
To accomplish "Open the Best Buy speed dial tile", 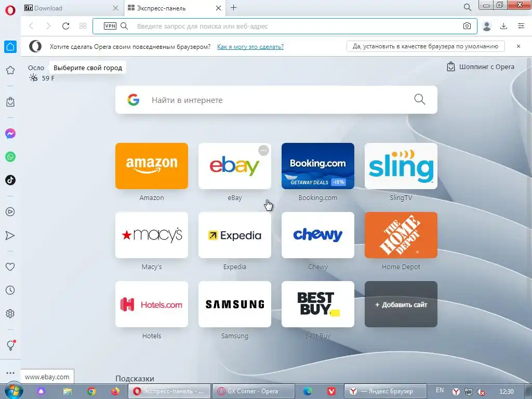I will (x=318, y=304).
